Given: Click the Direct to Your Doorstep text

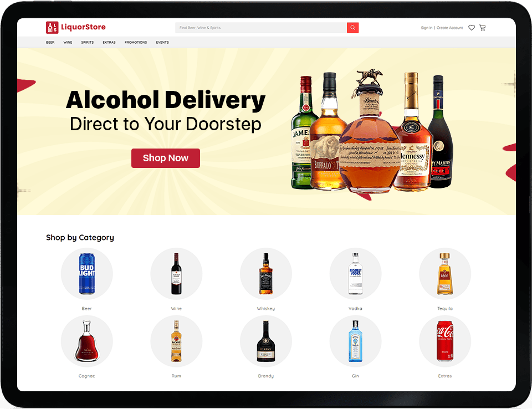Looking at the screenshot, I should tap(166, 124).
